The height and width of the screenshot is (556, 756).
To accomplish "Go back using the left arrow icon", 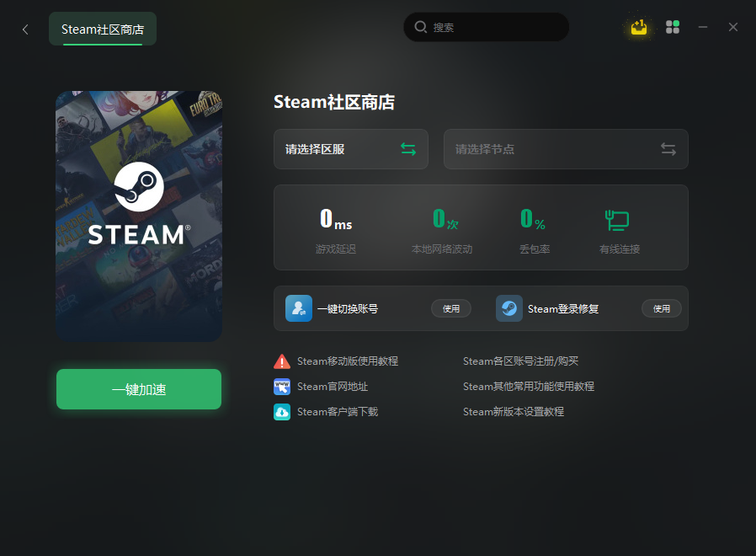I will coord(25,29).
